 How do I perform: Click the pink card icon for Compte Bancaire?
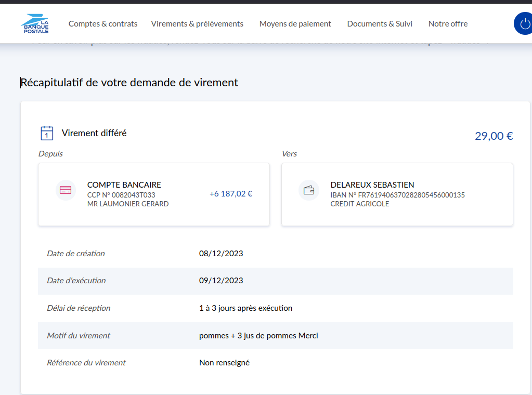(66, 190)
